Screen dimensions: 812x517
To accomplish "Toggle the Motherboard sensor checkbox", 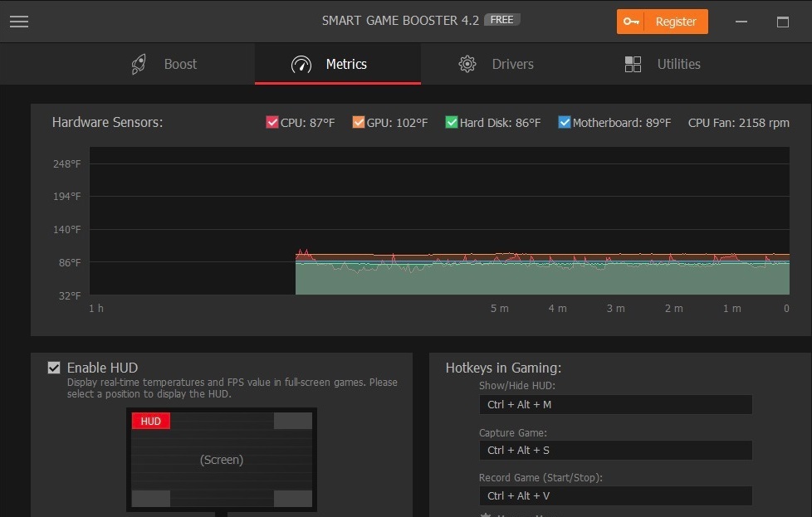I will [565, 123].
